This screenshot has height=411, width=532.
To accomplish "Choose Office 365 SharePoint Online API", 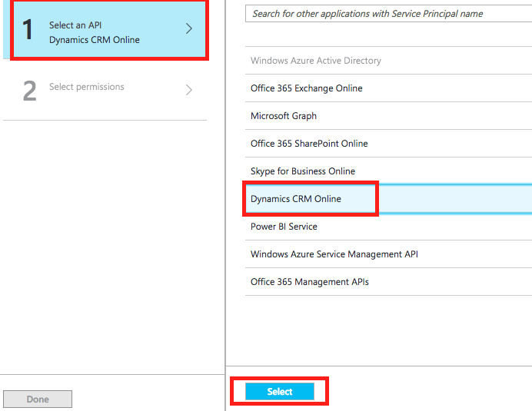I will (388, 144).
